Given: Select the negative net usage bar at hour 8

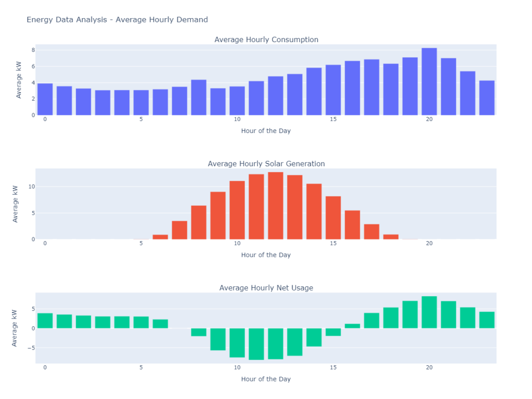Looking at the screenshot, I should 198,332.
